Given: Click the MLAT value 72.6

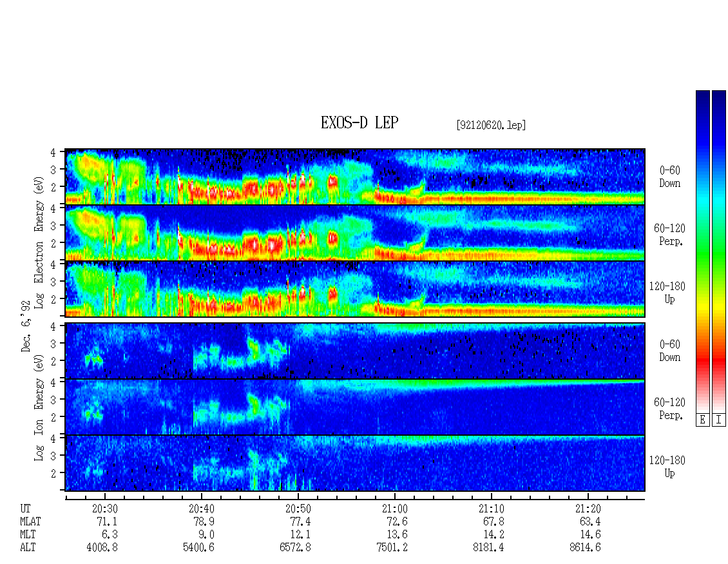Looking at the screenshot, I should pos(397,521).
